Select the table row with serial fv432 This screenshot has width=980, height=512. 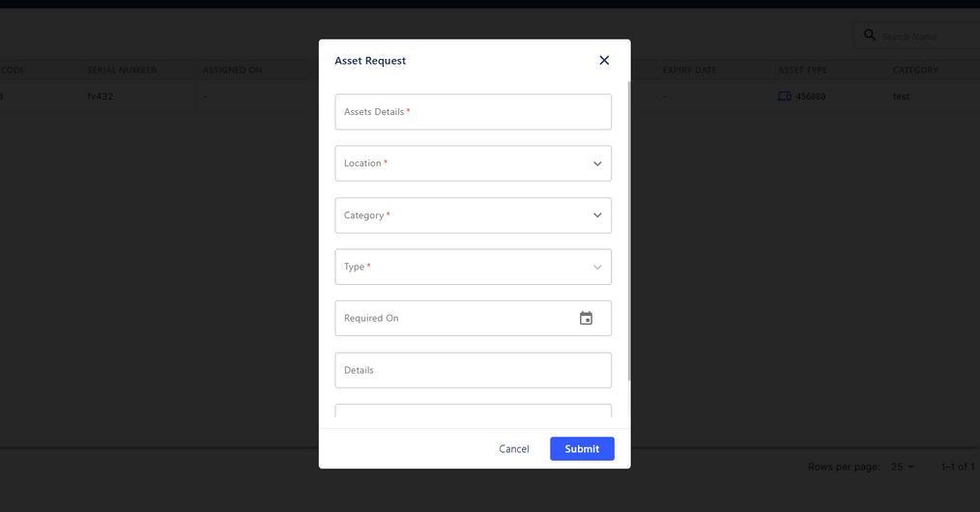[x=101, y=97]
